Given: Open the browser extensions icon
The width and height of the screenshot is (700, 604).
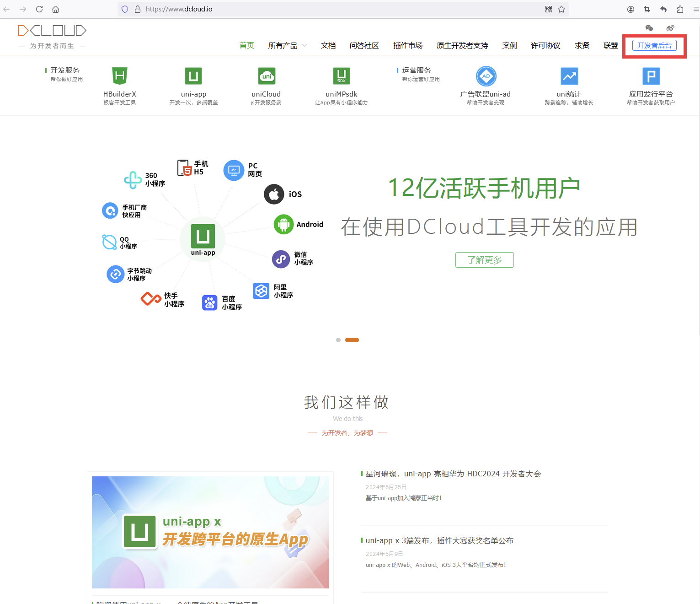Looking at the screenshot, I should click(680, 9).
